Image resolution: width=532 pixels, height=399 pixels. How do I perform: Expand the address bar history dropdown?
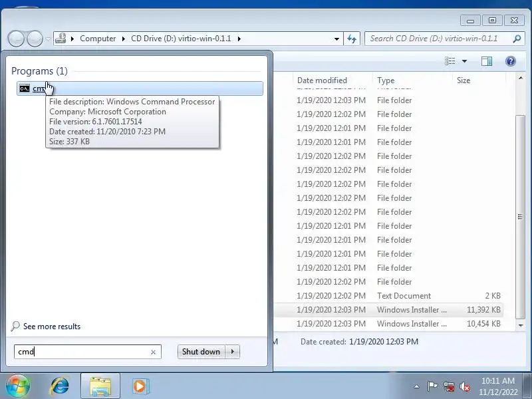point(336,39)
